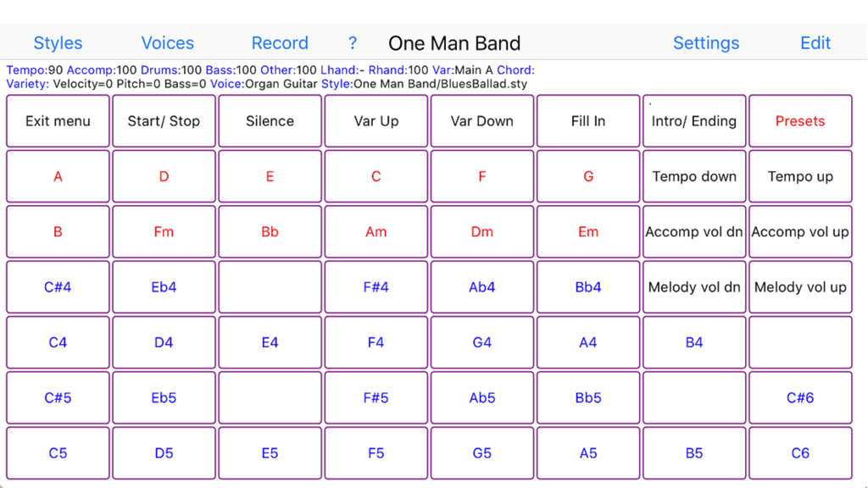Play the C#5 note key
Screen dimensions: 868x488
57,397
